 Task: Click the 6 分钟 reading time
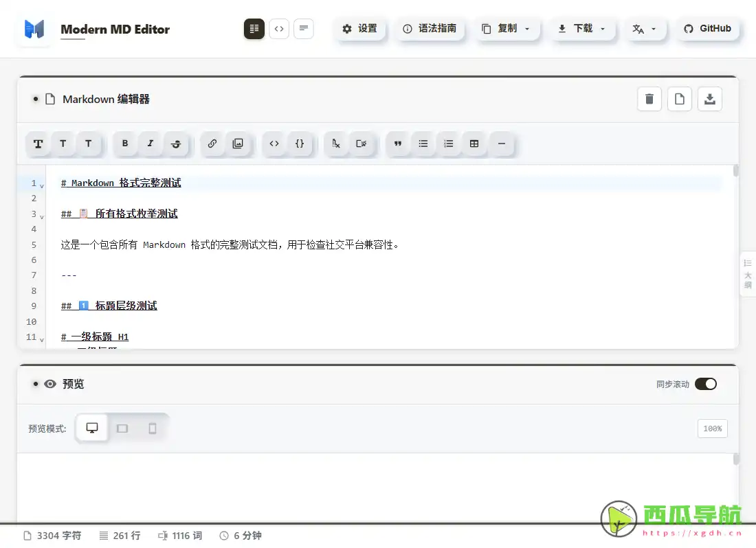coord(241,536)
